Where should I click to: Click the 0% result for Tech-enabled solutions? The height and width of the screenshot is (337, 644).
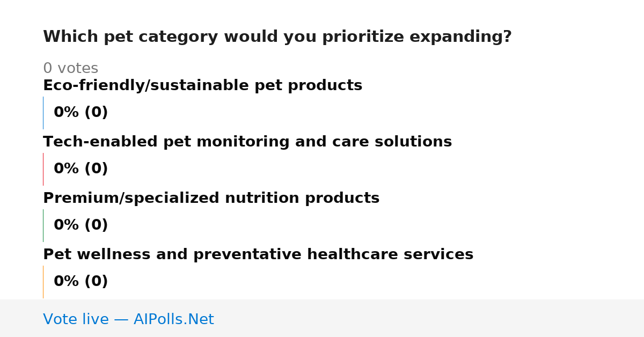pyautogui.click(x=67, y=169)
